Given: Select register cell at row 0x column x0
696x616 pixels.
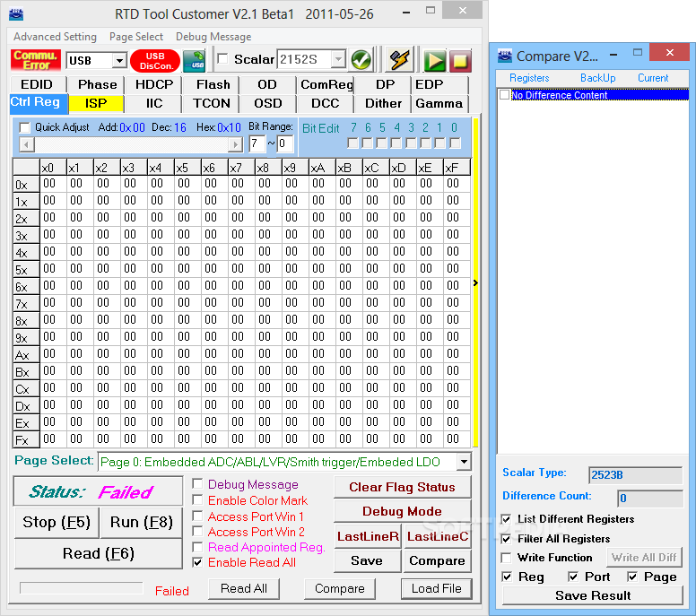Looking at the screenshot, I should (x=53, y=184).
